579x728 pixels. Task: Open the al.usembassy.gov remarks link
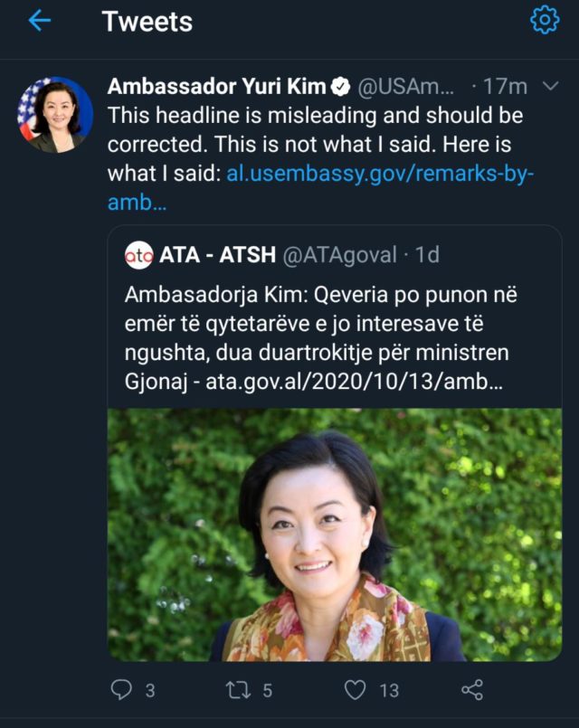pos(321,187)
